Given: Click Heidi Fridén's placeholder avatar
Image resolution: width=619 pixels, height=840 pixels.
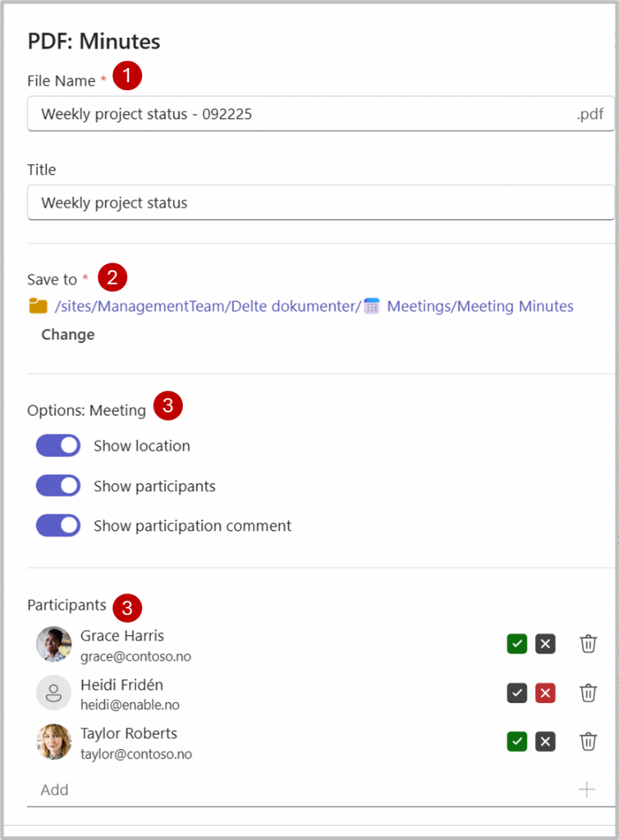Looking at the screenshot, I should coord(53,693).
